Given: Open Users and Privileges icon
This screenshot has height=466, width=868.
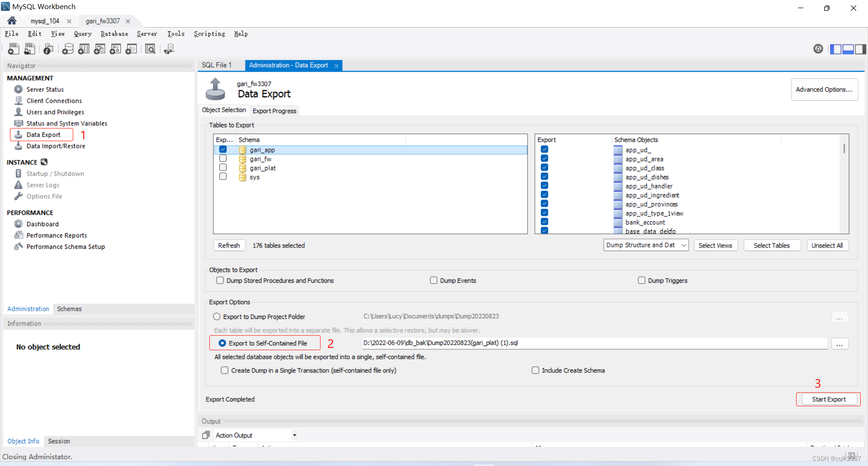Looking at the screenshot, I should (x=19, y=112).
